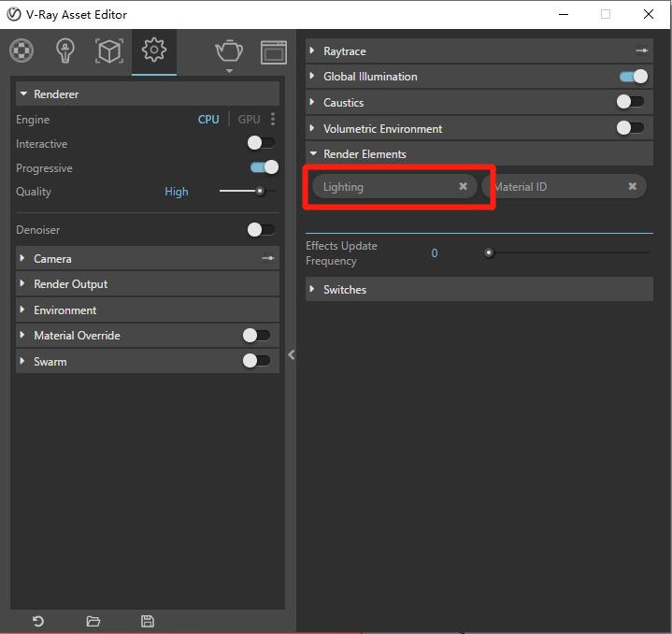The image size is (672, 634).
Task: Start render with the teapot icon
Action: [x=229, y=51]
